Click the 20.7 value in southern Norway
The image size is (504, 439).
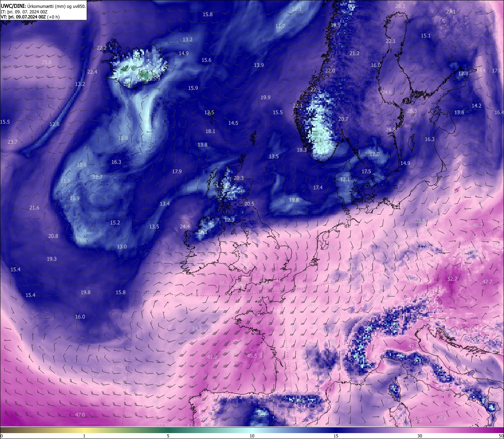coord(343,119)
